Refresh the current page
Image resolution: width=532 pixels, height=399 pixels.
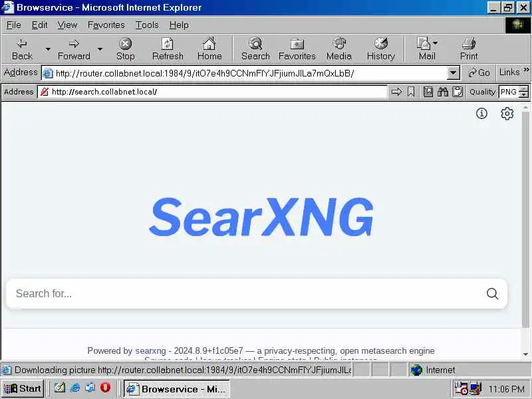(168, 49)
